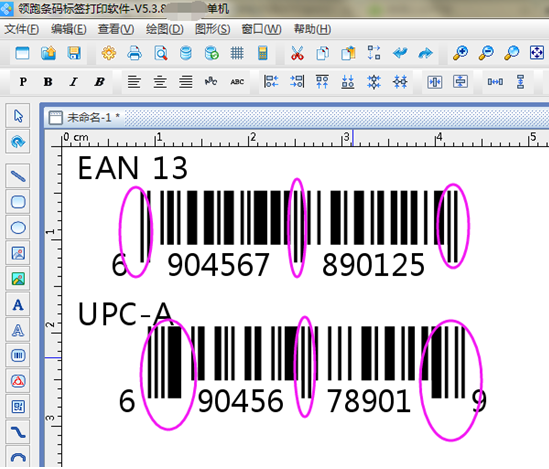549x469 pixels.
Task: Paste with clipboard icon
Action: [348, 53]
